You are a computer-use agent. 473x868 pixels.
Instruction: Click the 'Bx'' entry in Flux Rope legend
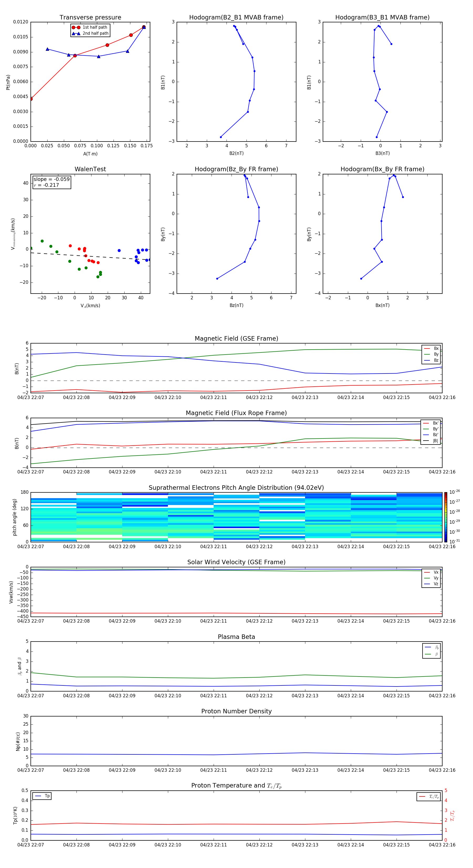(431, 423)
